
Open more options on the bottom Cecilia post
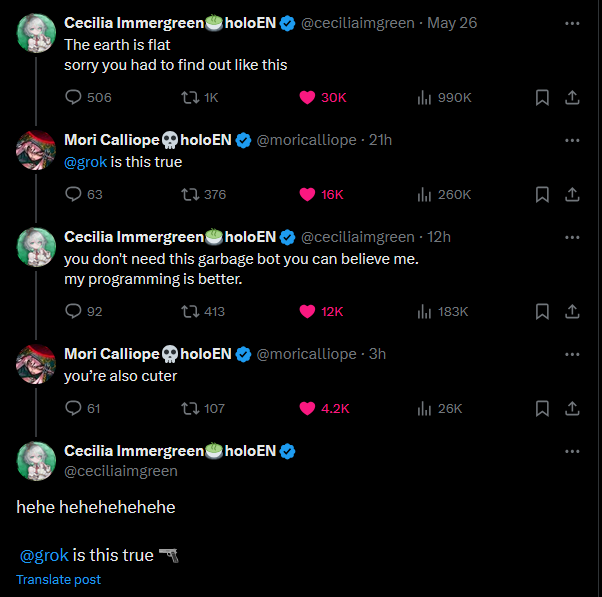click(x=572, y=451)
